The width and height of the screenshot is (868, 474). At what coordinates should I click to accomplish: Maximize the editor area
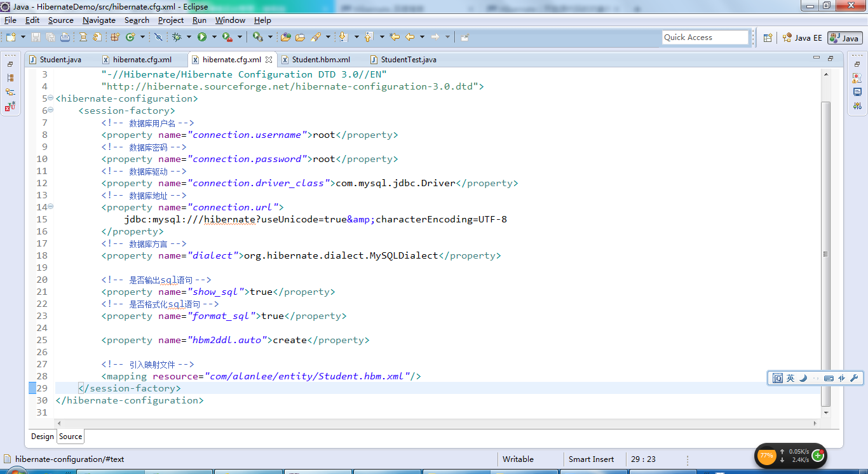point(830,58)
